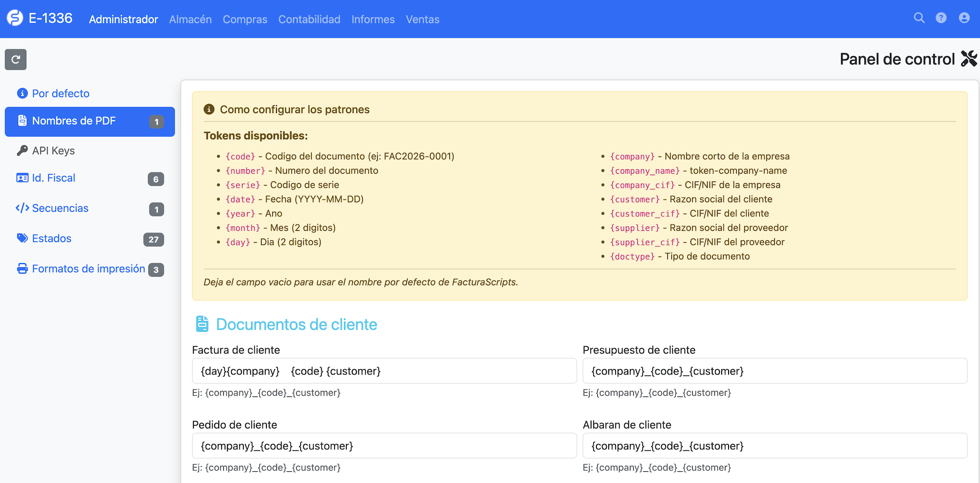Click the printer icon for Formatos de impresión
Image resolution: width=980 pixels, height=483 pixels.
(22, 269)
